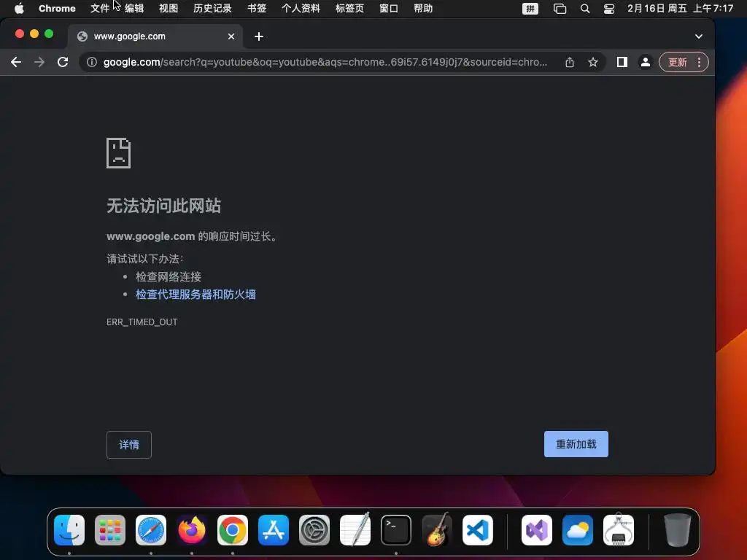
Task: Select the ERR_TIMED_OUT error code text
Action: point(142,322)
